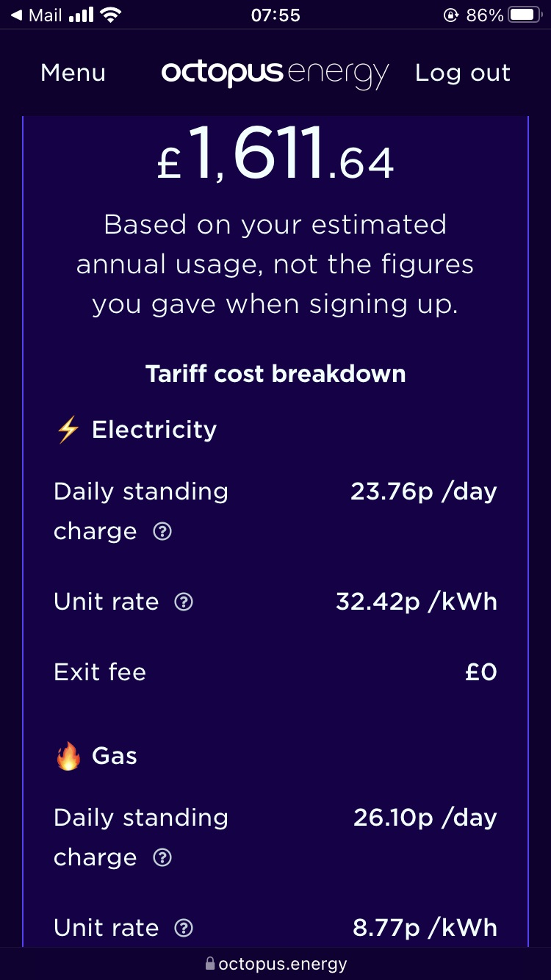The image size is (551, 980).
Task: Tap the padlock icon in address bar
Action: [x=210, y=963]
